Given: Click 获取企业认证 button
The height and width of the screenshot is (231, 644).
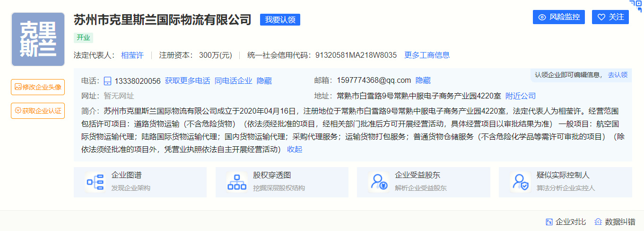Looking at the screenshot, I should pyautogui.click(x=38, y=111).
